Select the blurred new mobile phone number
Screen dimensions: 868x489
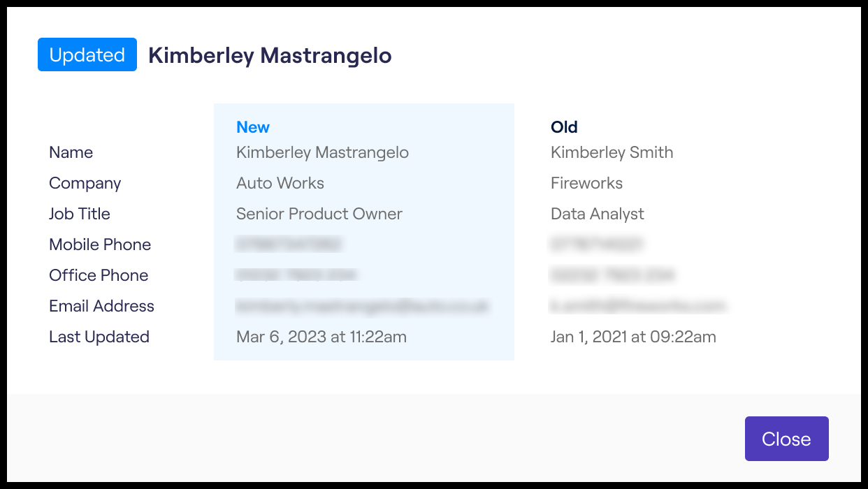pos(289,245)
